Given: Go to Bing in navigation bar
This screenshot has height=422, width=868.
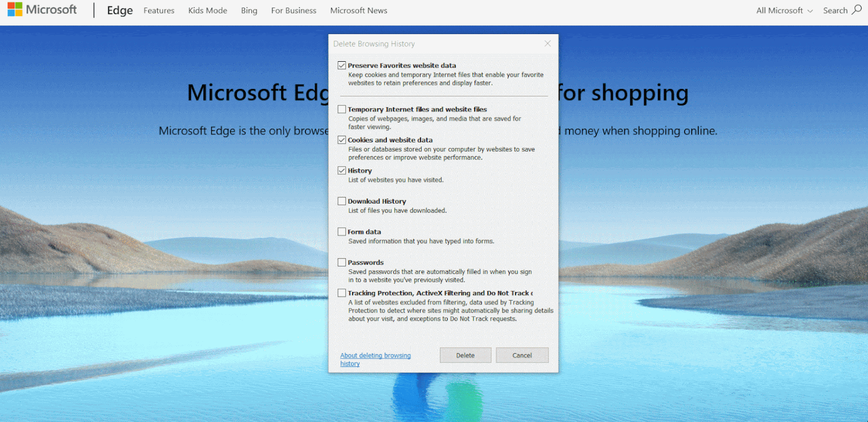Looking at the screenshot, I should click(249, 11).
